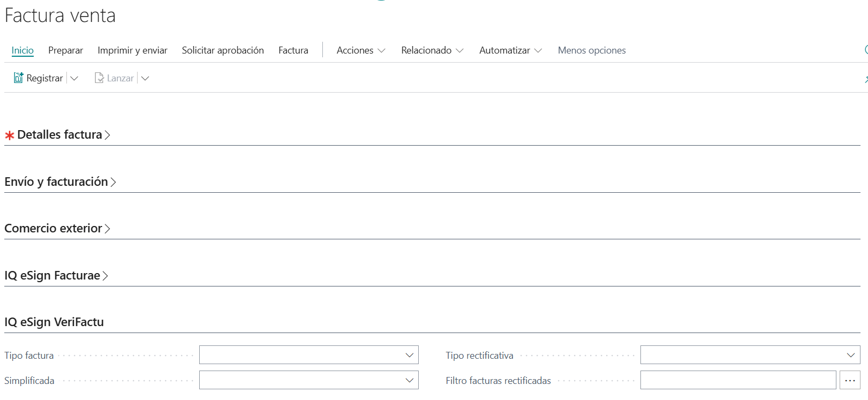
Task: Open the Imprimir y enviar tab
Action: (132, 50)
